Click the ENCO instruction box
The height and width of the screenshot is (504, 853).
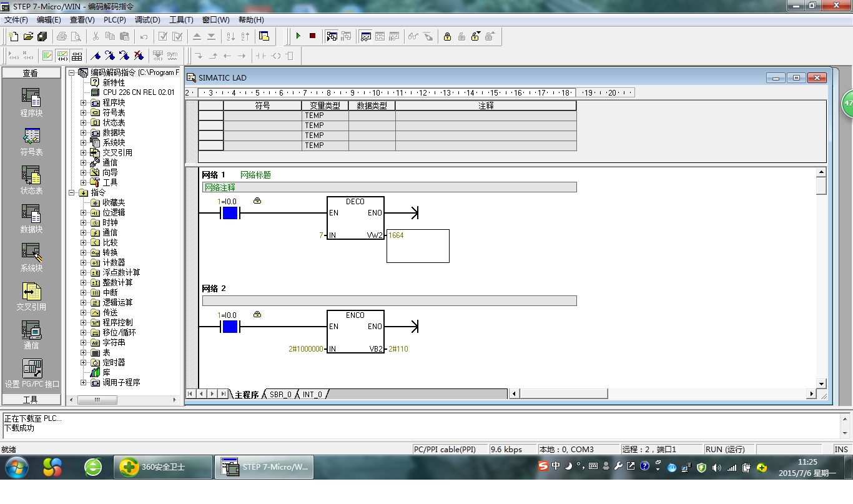(x=355, y=332)
